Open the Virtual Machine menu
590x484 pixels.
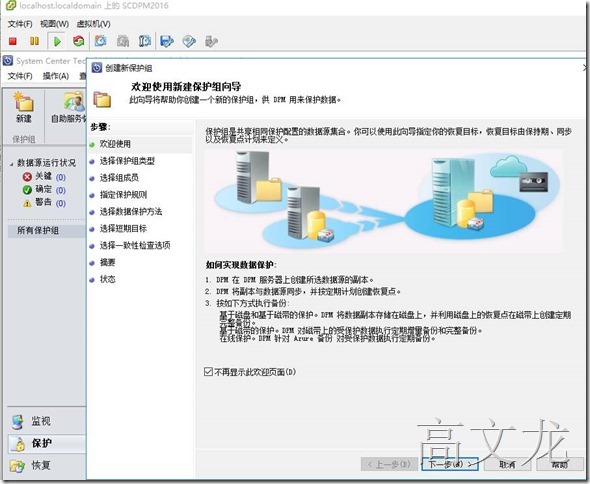pyautogui.click(x=93, y=24)
